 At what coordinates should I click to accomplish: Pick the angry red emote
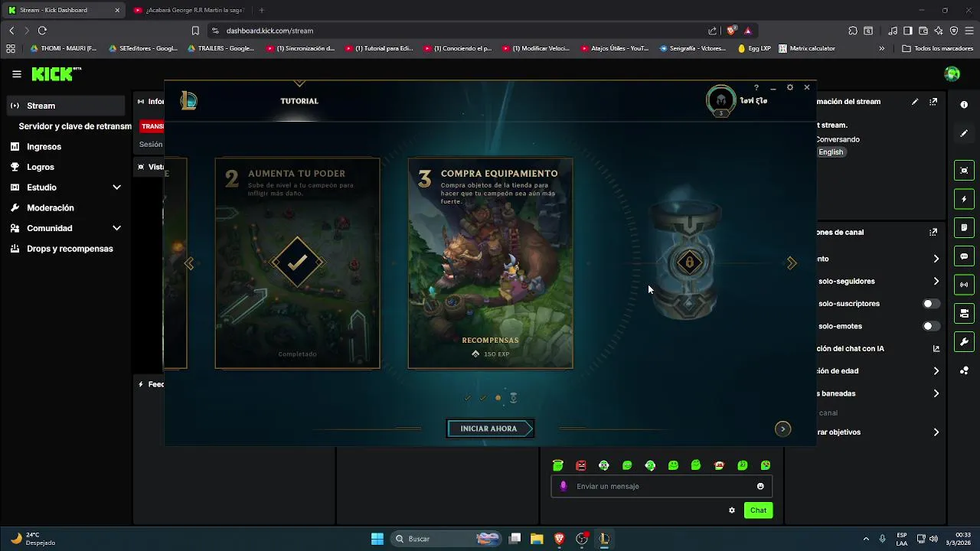(x=581, y=465)
